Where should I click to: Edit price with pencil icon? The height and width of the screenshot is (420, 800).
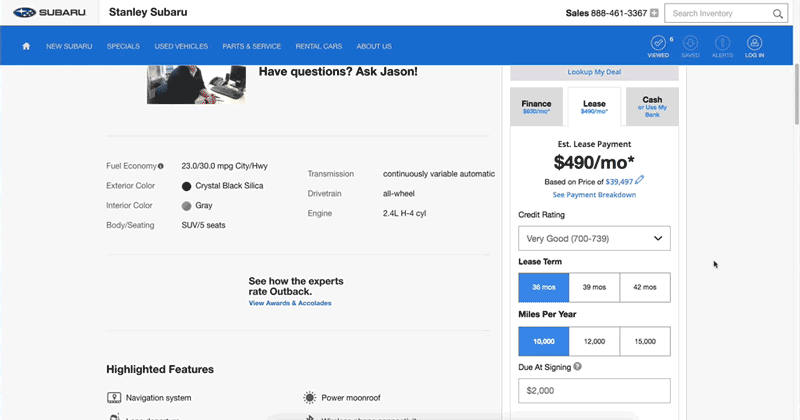pyautogui.click(x=640, y=180)
